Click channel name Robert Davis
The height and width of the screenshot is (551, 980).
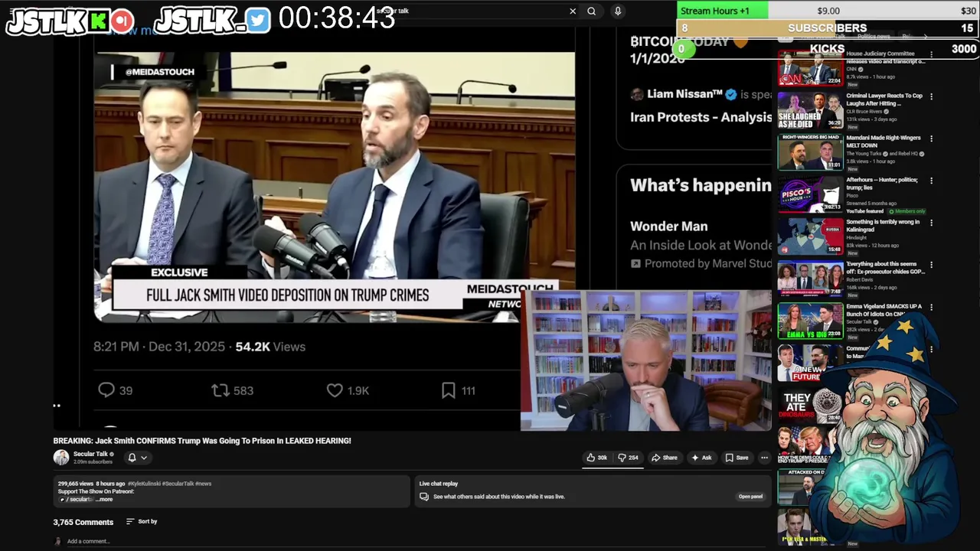tap(859, 280)
